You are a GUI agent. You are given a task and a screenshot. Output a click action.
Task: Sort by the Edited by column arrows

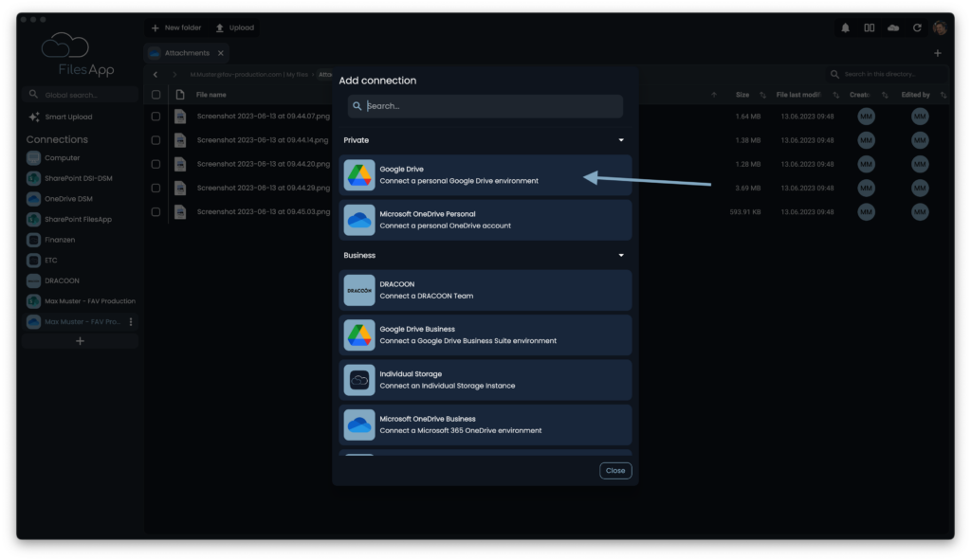pos(944,95)
